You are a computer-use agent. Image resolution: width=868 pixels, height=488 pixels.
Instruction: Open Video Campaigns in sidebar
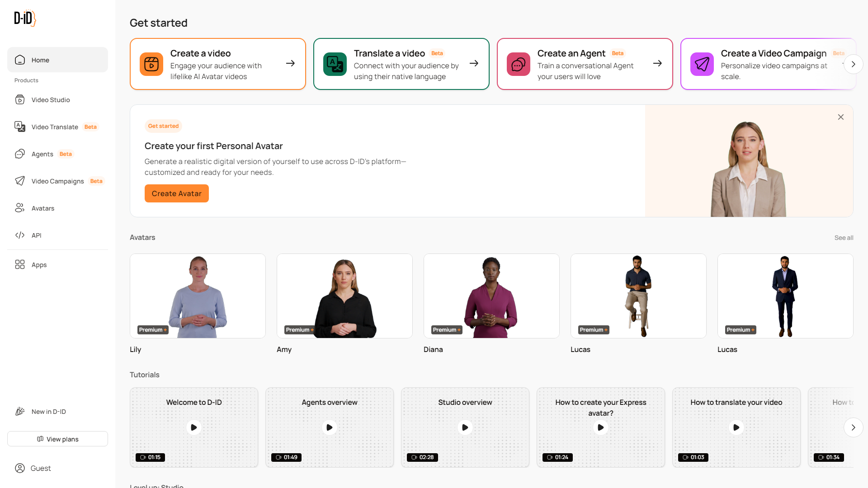[x=57, y=181]
